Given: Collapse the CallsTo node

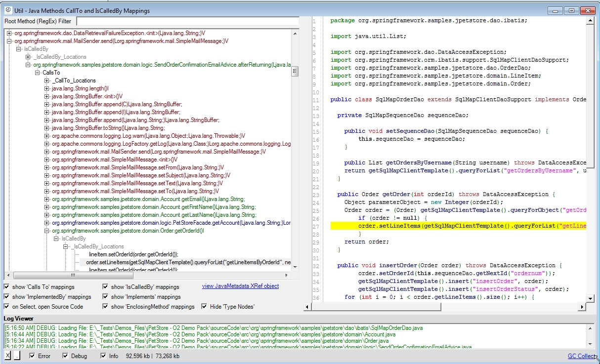Looking at the screenshot, I should pyautogui.click(x=38, y=73).
